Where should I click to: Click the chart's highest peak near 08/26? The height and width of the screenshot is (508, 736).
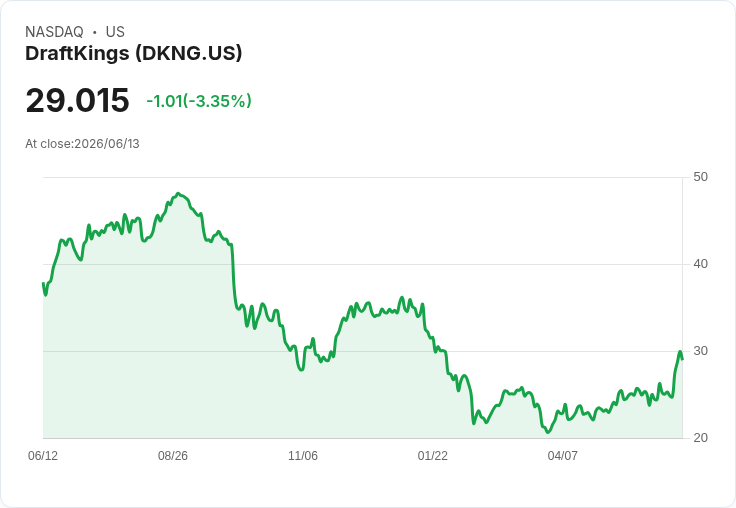[178, 193]
